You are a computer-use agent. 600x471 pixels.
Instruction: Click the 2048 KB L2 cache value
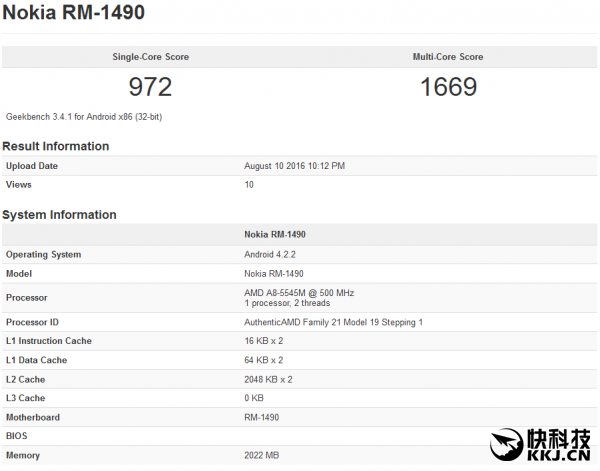coord(270,379)
